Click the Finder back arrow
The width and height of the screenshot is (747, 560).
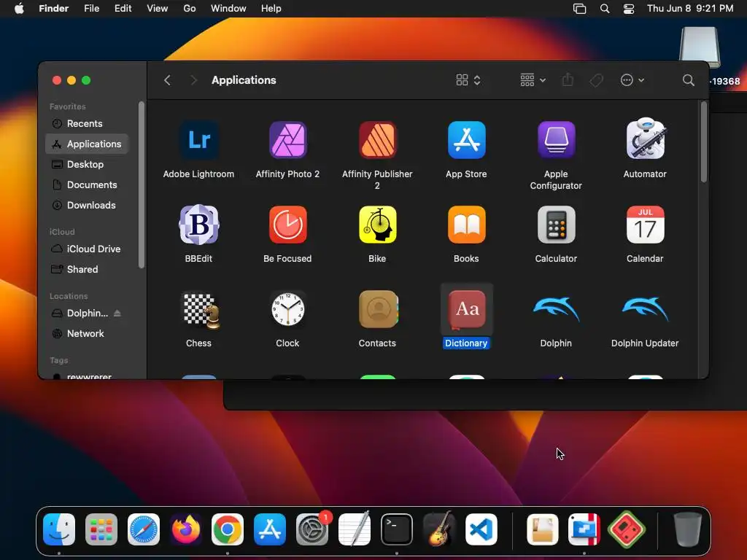167,80
